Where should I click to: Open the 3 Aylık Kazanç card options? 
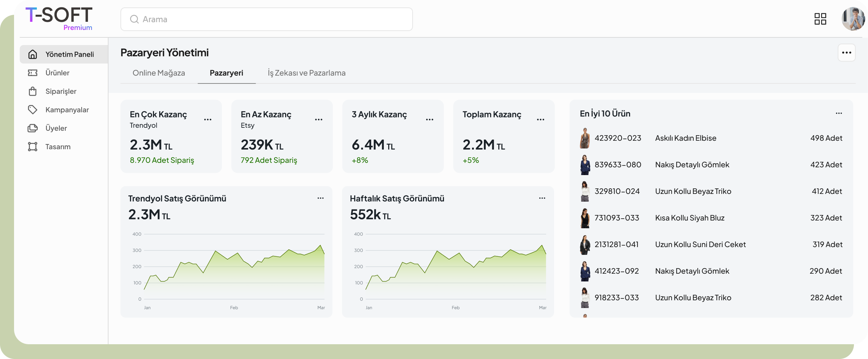pos(430,120)
